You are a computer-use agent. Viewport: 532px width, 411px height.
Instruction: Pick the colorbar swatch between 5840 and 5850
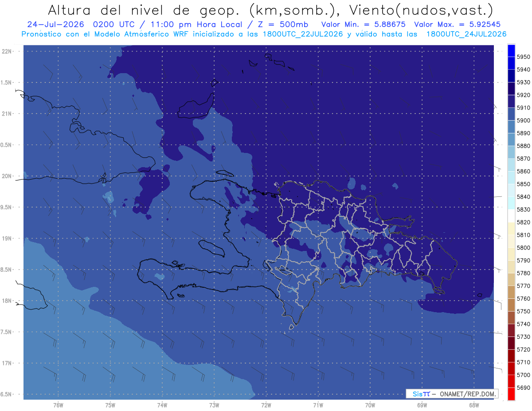click(511, 190)
